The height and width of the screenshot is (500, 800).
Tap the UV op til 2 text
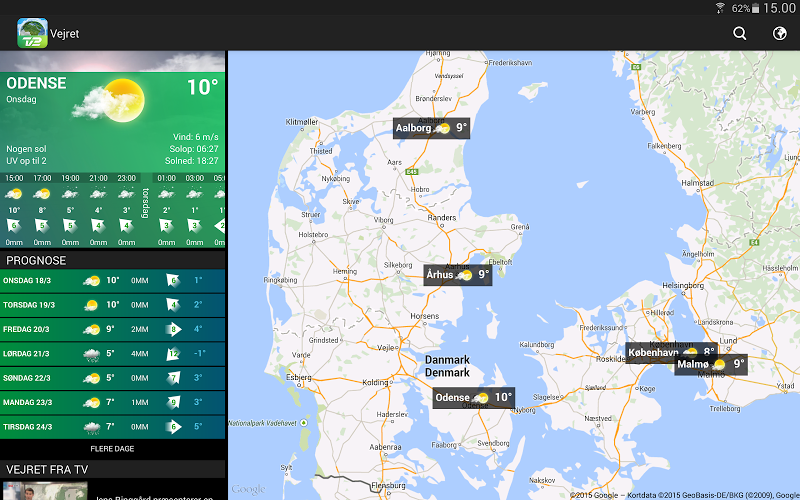click(27, 161)
